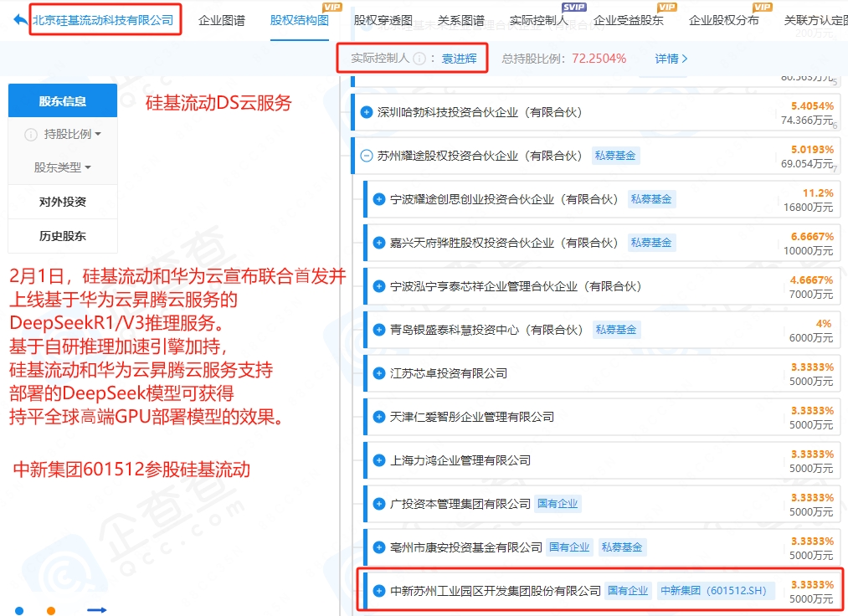
Task: Expand 宁波泓宁亨泰芯祥企业管理合伙企业 row
Action: click(x=379, y=286)
